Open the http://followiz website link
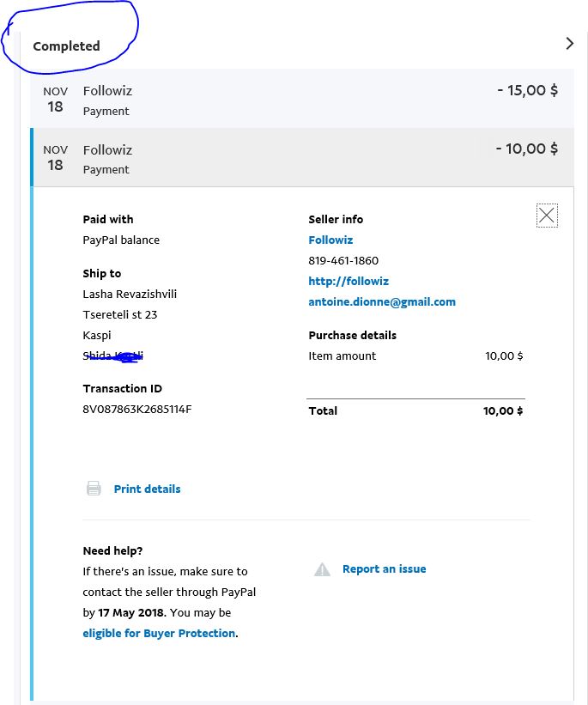The image size is (588, 705). pyautogui.click(x=349, y=281)
